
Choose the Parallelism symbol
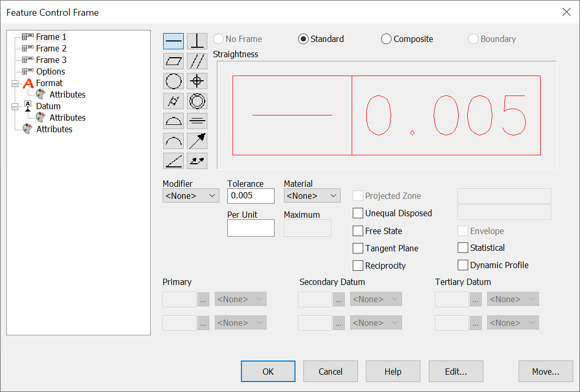(197, 61)
